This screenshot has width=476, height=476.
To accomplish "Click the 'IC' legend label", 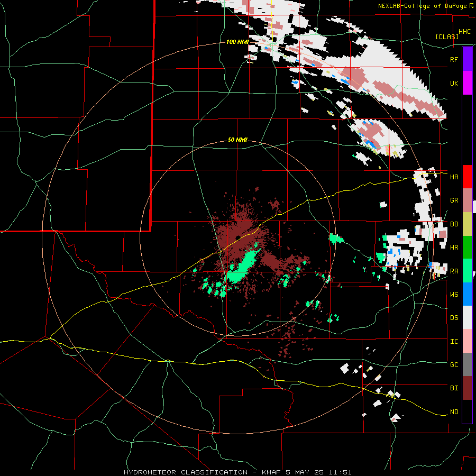I will tap(454, 342).
